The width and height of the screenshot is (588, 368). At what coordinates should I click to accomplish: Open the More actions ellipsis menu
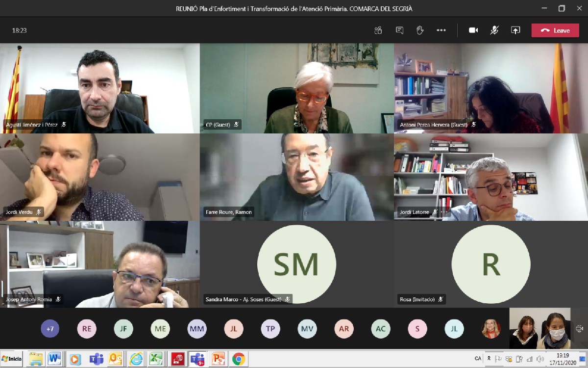click(441, 30)
